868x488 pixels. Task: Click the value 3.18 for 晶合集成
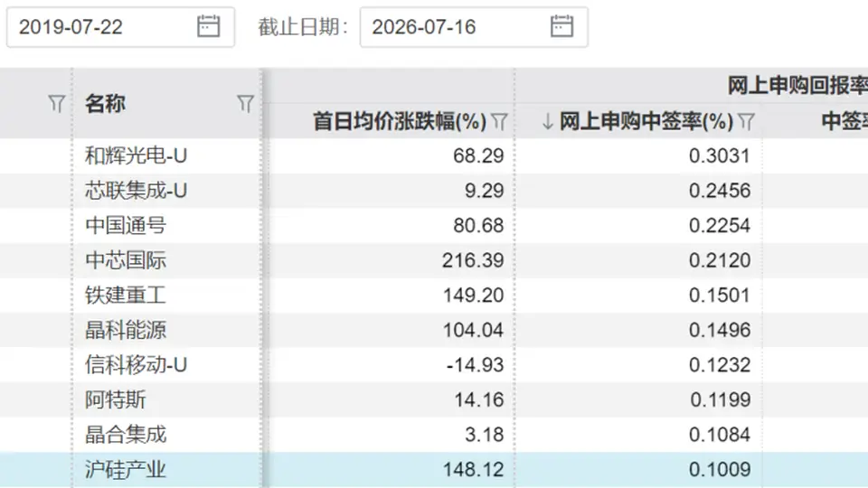click(x=484, y=435)
